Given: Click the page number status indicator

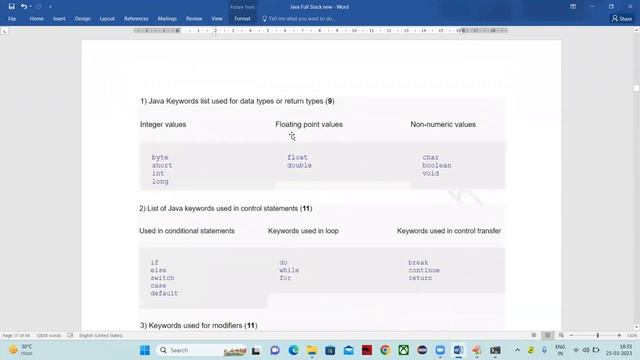Looking at the screenshot, I should pyautogui.click(x=16, y=336).
